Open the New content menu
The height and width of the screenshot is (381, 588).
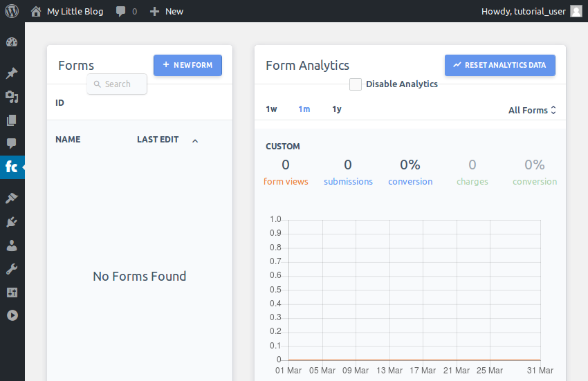[167, 11]
